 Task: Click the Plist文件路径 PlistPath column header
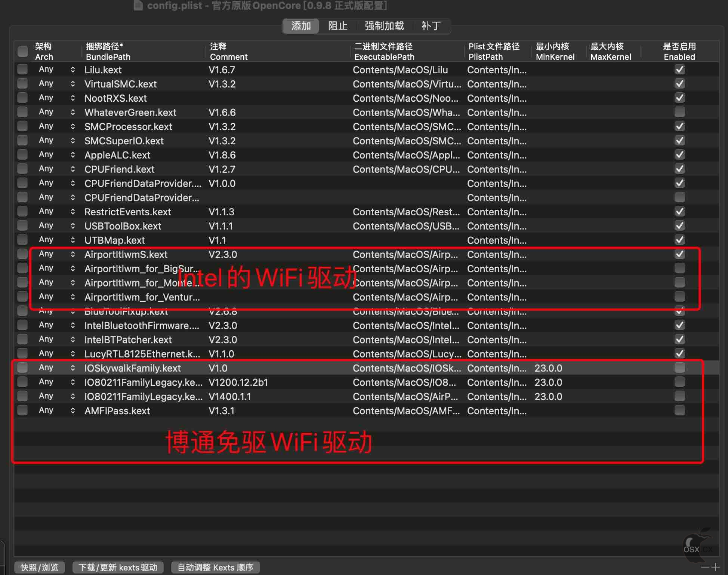[498, 52]
